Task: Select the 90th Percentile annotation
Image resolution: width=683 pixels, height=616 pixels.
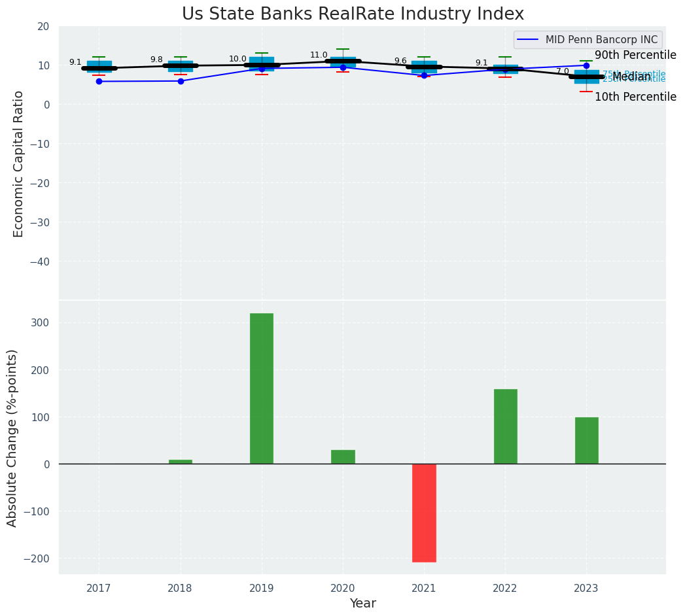Action: (x=635, y=55)
